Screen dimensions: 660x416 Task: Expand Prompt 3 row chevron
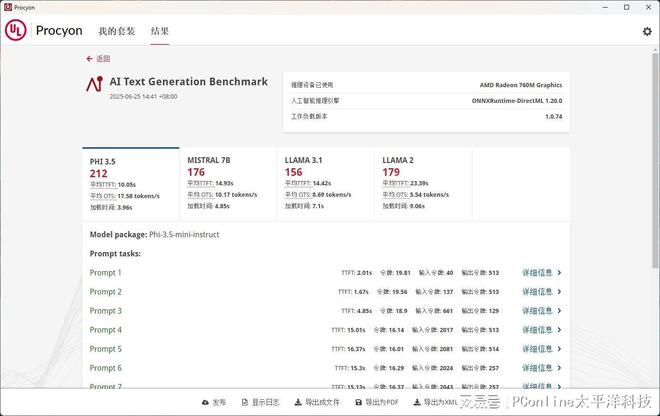pyautogui.click(x=559, y=311)
